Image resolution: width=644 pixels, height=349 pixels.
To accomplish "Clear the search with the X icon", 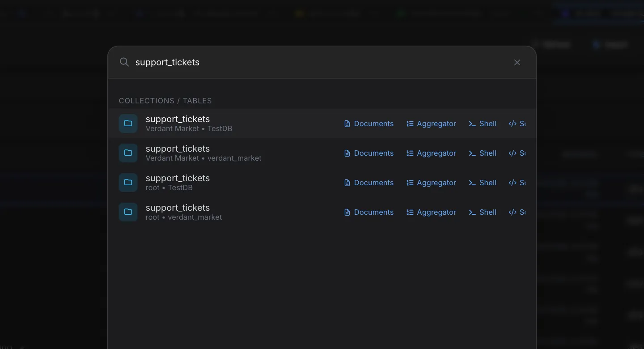I will point(517,63).
